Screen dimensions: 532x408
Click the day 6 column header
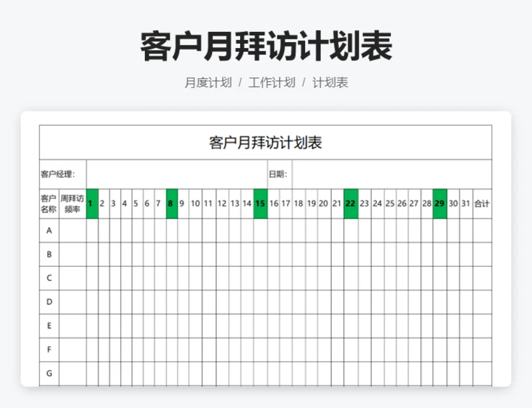click(149, 204)
